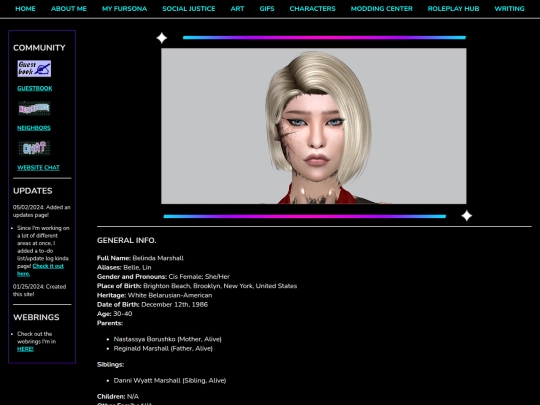
Task: Open the WRITING section
Action: point(509,9)
